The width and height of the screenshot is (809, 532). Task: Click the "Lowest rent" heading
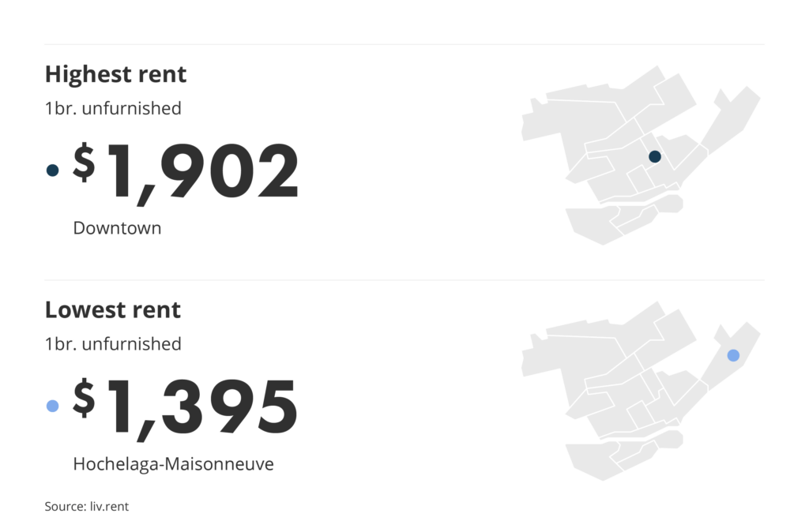click(112, 309)
